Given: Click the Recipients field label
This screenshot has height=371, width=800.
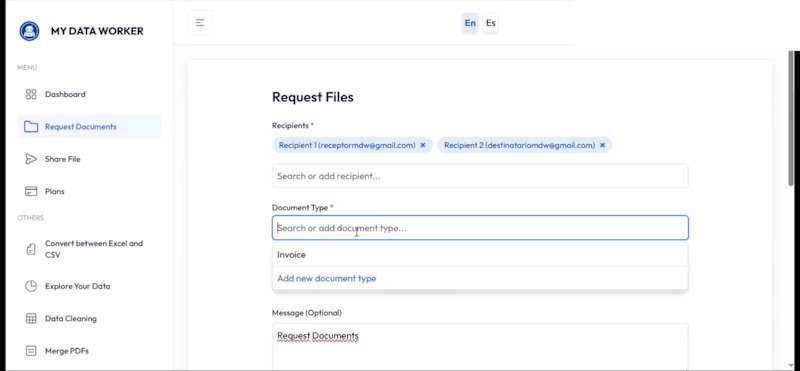Looking at the screenshot, I should point(290,126).
